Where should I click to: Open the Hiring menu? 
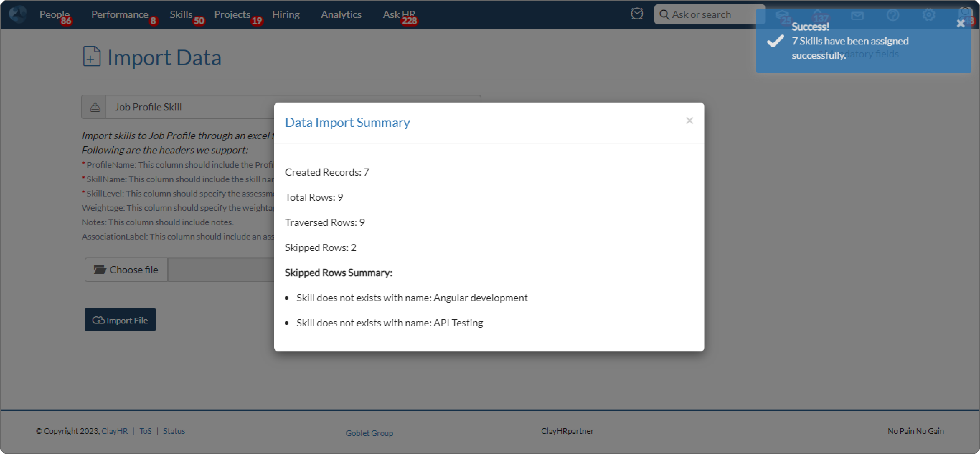pos(286,14)
